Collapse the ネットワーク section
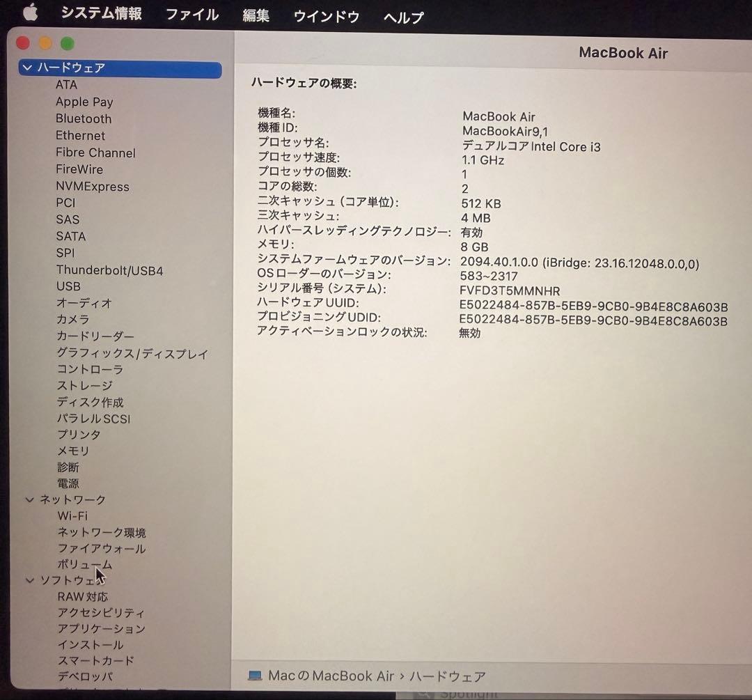This screenshot has width=752, height=700. click(29, 499)
